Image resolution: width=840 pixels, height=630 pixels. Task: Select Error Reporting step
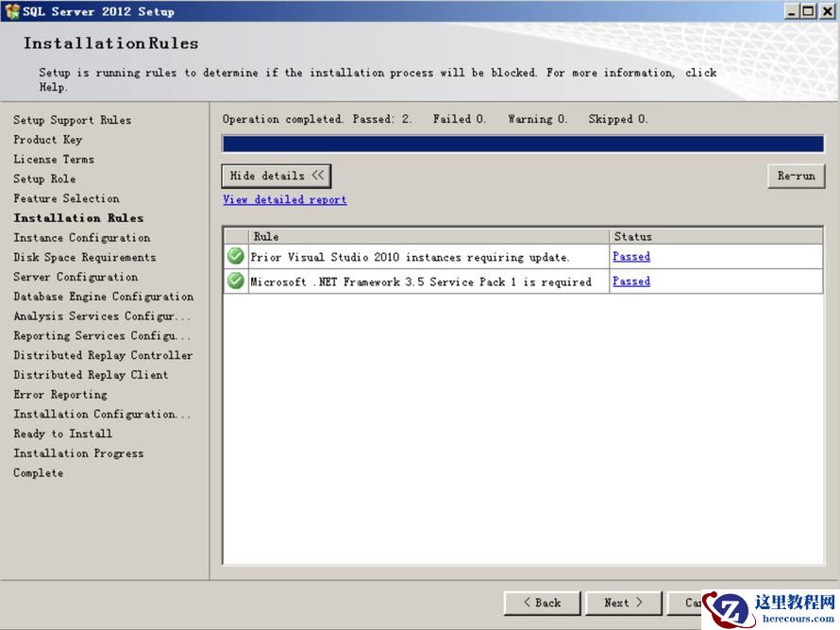[x=60, y=394]
